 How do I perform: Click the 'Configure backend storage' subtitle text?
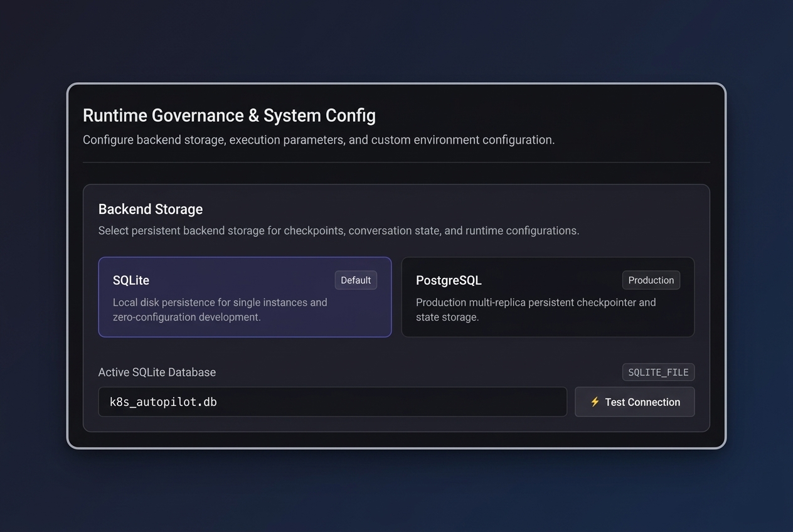pyautogui.click(x=319, y=140)
